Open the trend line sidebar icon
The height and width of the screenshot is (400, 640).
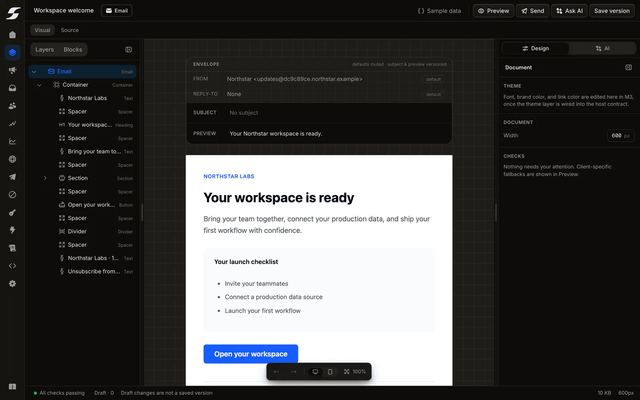pyautogui.click(x=13, y=124)
